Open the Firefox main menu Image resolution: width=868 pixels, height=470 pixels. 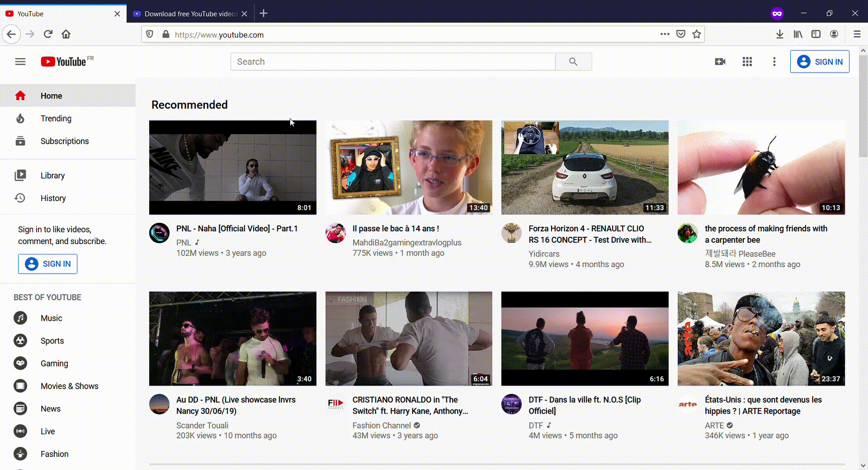click(x=857, y=34)
